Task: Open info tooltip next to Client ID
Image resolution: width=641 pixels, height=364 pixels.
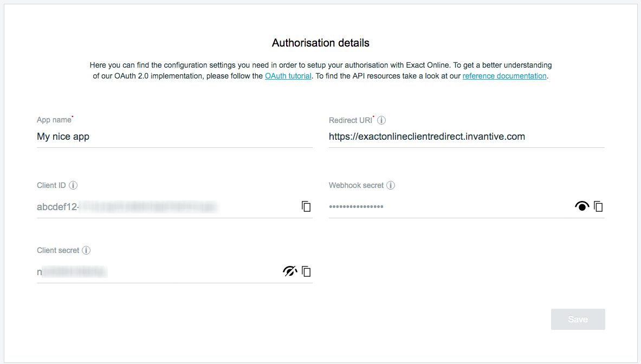Action: point(73,185)
